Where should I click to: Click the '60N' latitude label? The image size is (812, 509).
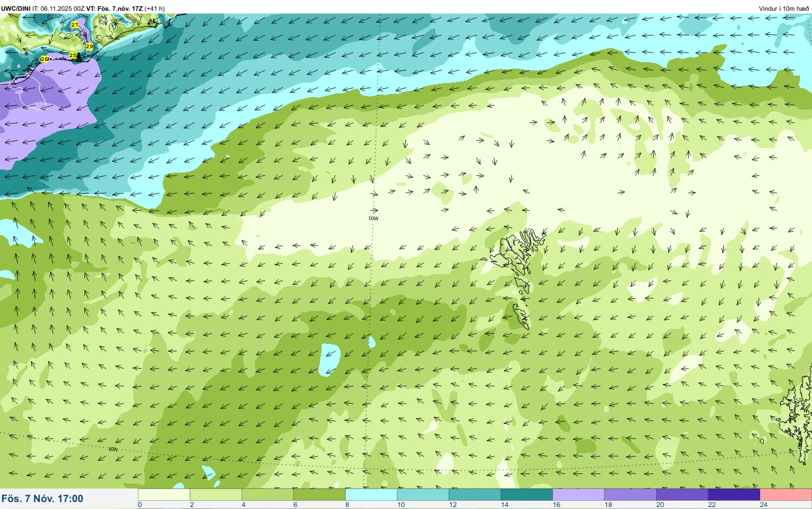pyautogui.click(x=114, y=449)
